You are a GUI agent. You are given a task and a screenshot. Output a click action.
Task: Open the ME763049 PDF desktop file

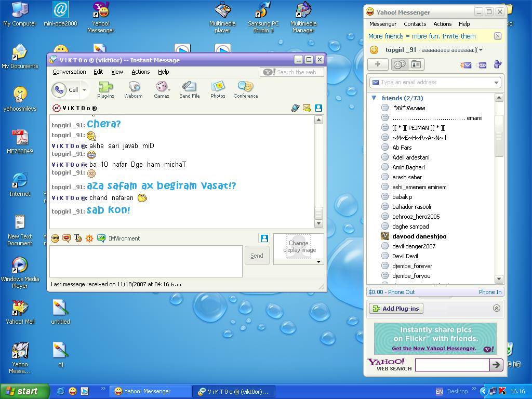coord(20,142)
